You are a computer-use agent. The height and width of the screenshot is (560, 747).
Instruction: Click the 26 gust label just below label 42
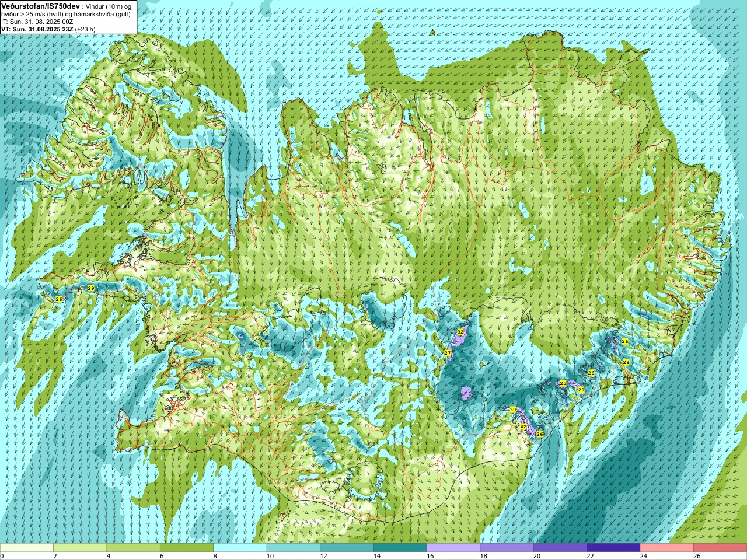click(x=540, y=434)
